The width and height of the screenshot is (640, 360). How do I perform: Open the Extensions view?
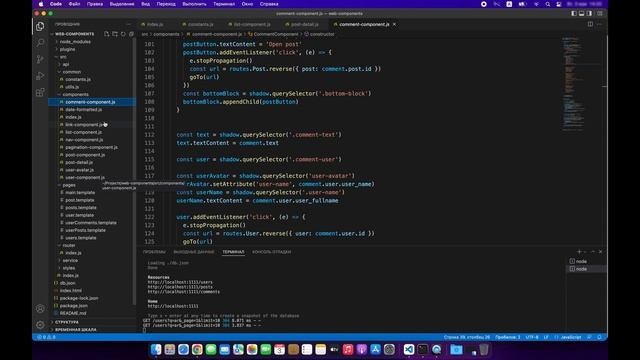40,92
